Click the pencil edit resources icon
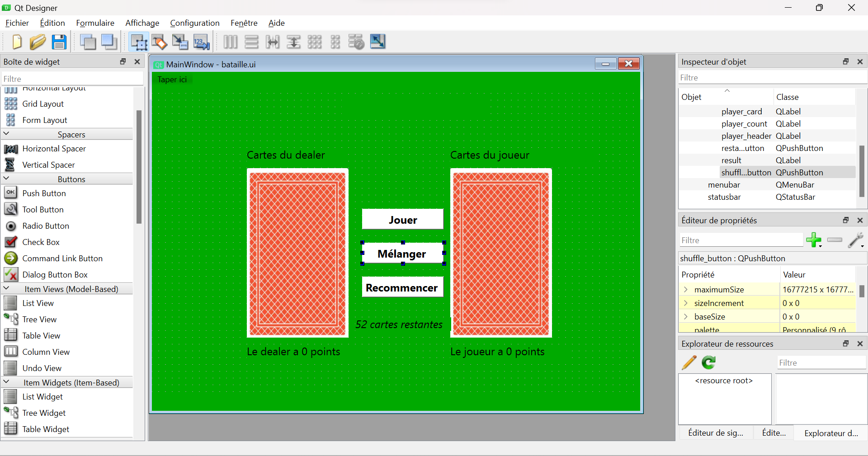 [x=689, y=362]
